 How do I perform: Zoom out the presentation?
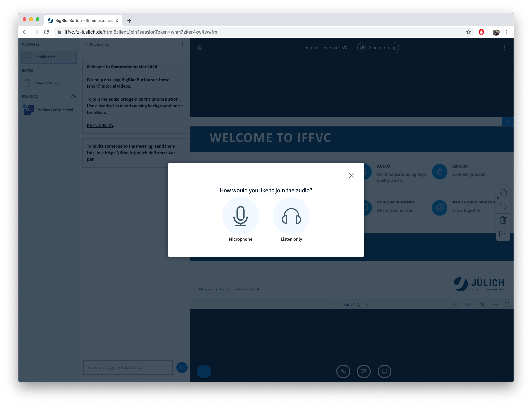click(455, 305)
